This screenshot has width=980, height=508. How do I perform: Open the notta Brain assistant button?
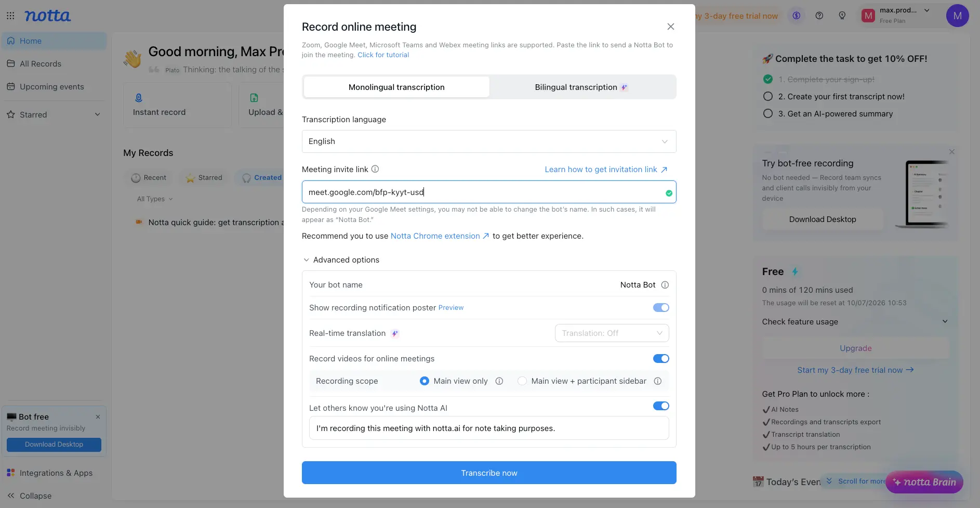click(924, 482)
